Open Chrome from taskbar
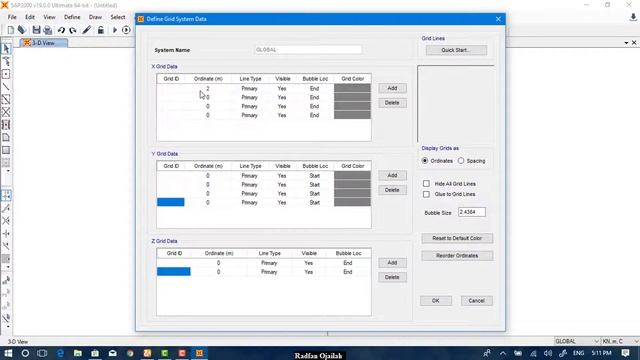640x360 pixels. click(130, 353)
